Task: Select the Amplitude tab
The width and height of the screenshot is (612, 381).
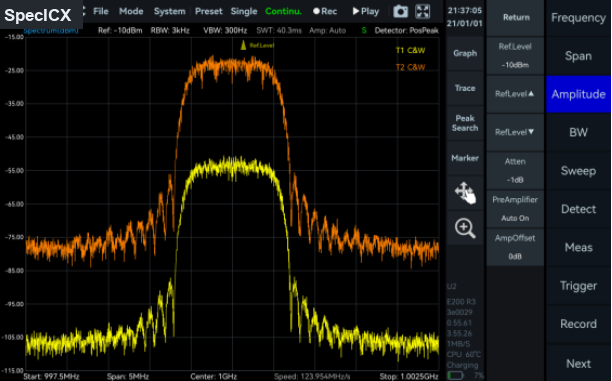Action: (578, 94)
